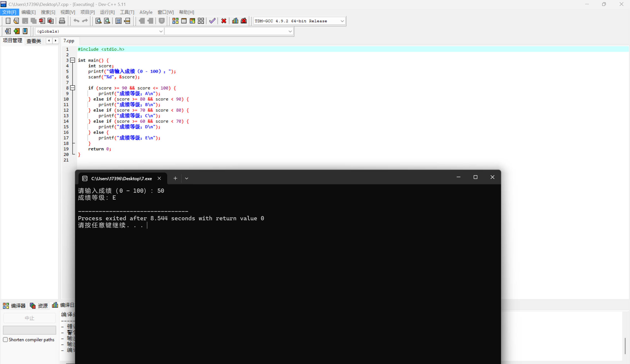Open the 运行[R] menu

click(107, 12)
